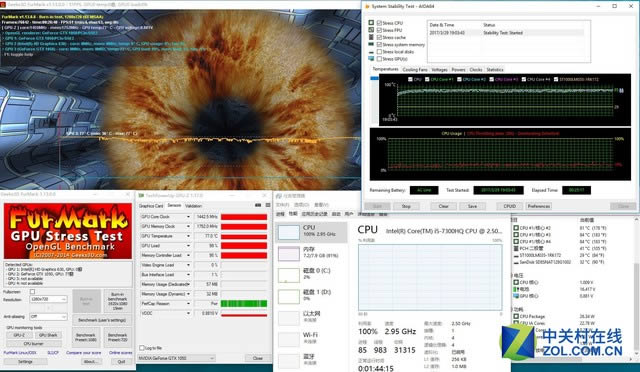Check the Log to file box
This screenshot has height=372, width=640.
(x=142, y=348)
